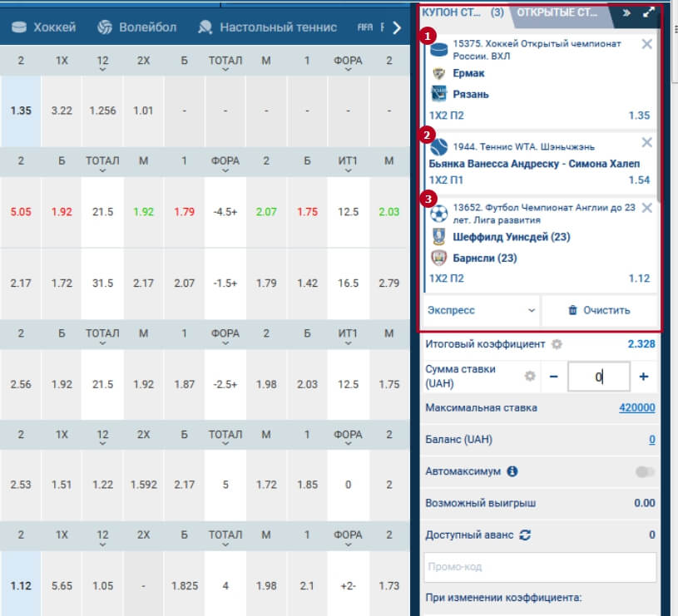678x616 pixels.
Task: Click the double-chevron icon in coupon header
Action: pyautogui.click(x=626, y=12)
